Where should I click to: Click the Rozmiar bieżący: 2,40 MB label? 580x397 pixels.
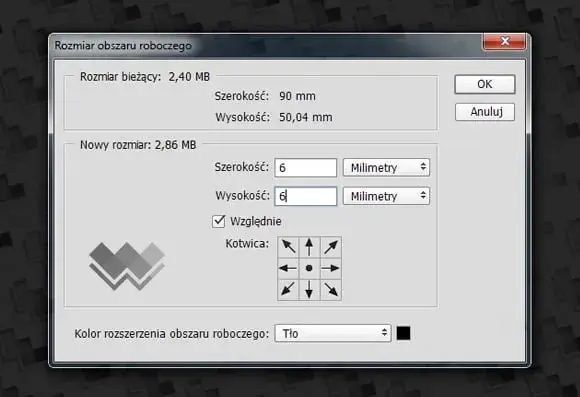(x=145, y=77)
